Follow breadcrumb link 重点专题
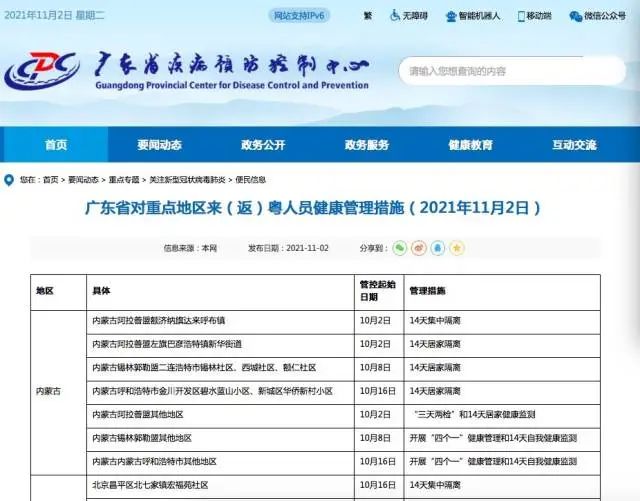Screen dimensions: 640x501 point(124,180)
